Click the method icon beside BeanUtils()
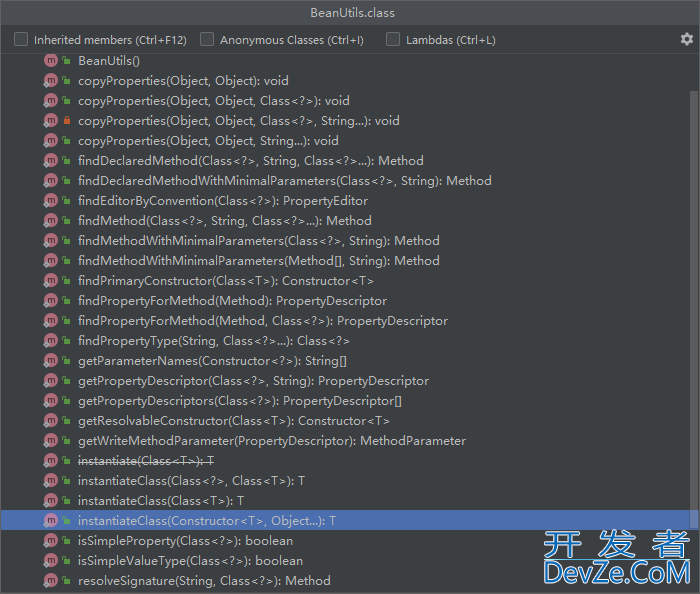This screenshot has width=700, height=594. (x=51, y=60)
